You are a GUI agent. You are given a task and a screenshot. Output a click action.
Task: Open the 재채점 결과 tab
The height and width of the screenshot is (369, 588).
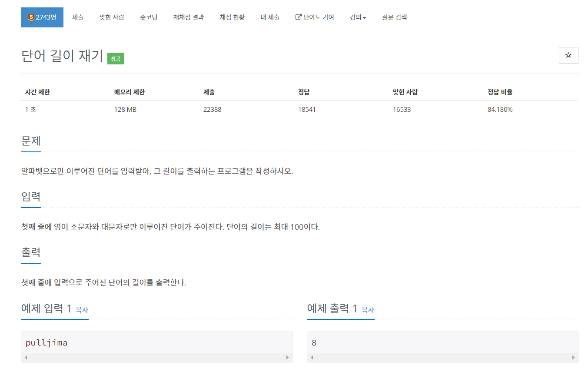click(189, 17)
